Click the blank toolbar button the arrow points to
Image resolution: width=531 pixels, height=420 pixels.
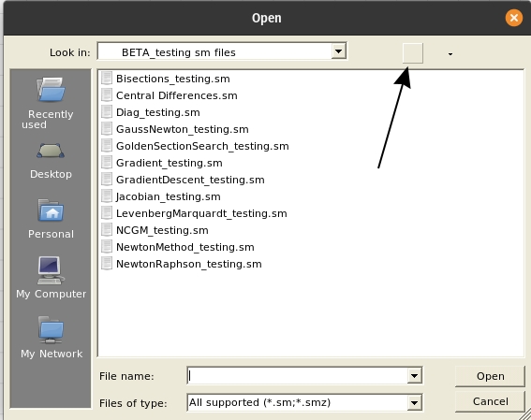(x=412, y=53)
